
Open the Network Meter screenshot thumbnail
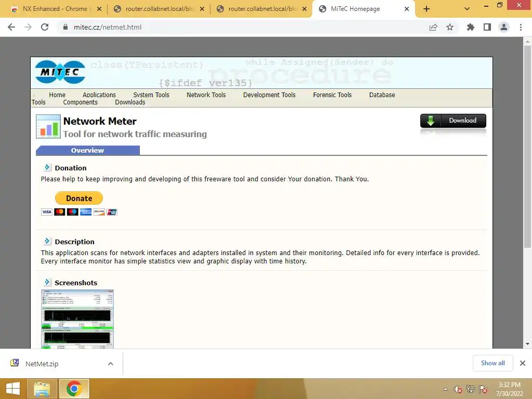point(77,319)
